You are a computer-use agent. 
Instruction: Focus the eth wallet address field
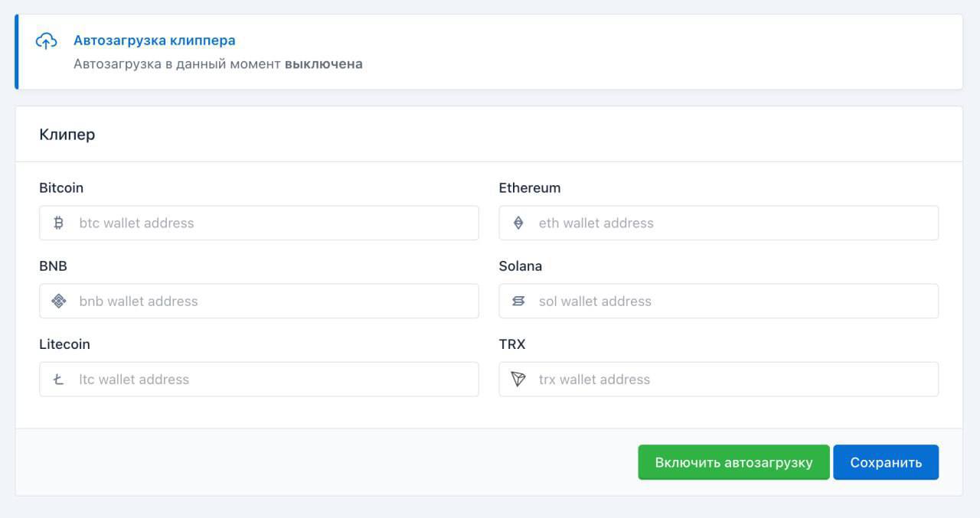coord(735,223)
